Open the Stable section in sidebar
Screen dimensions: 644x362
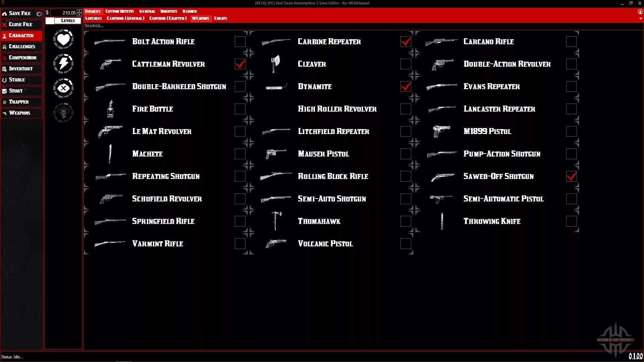(21, 80)
